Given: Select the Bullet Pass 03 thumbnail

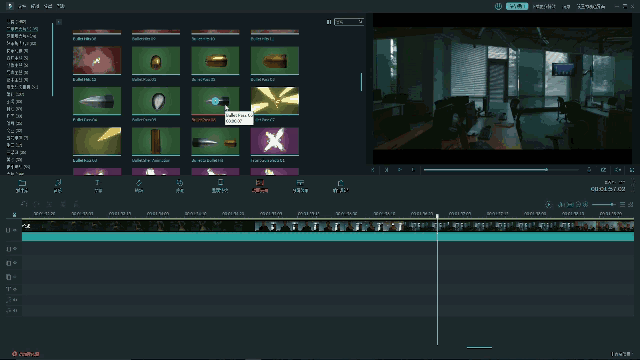Looking at the screenshot, I should (275, 60).
